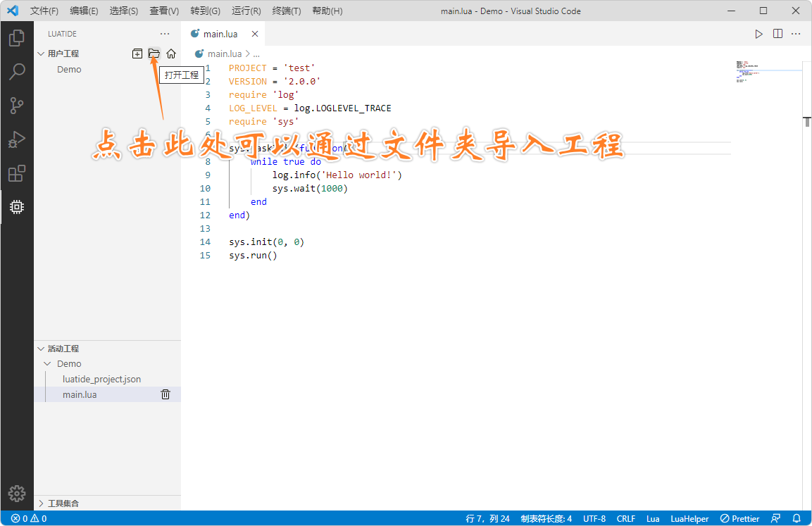Viewport: 812px width, 526px height.
Task: Expand the 工具集合 section
Action: tap(41, 503)
